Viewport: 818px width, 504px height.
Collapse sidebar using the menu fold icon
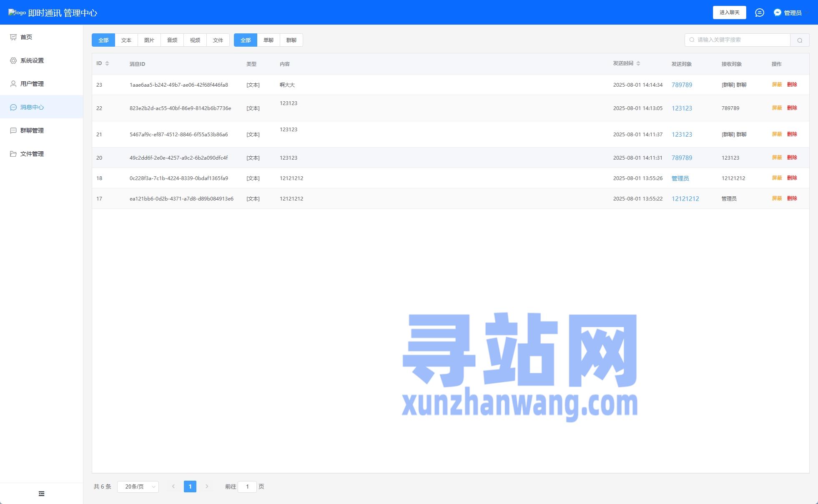(x=41, y=494)
